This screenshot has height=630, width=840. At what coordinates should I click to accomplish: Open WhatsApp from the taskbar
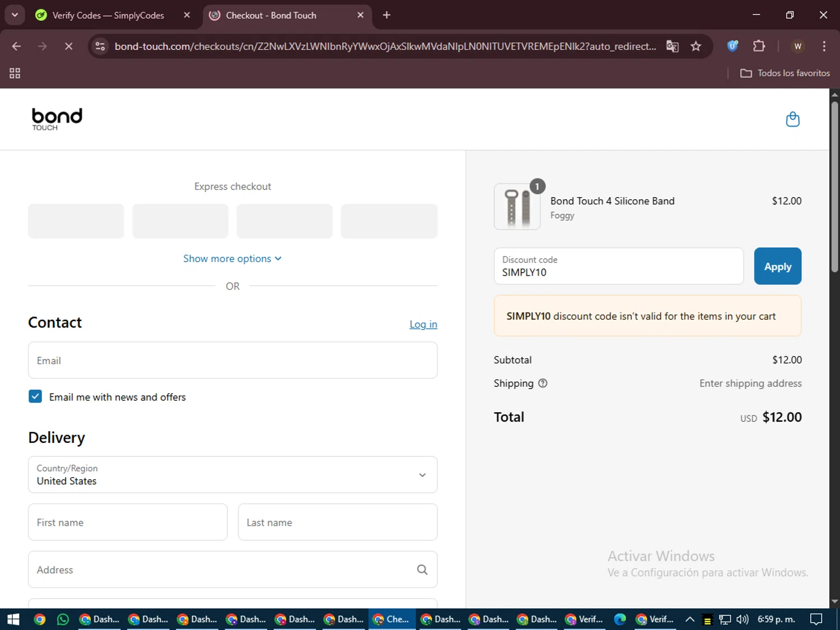pyautogui.click(x=63, y=619)
